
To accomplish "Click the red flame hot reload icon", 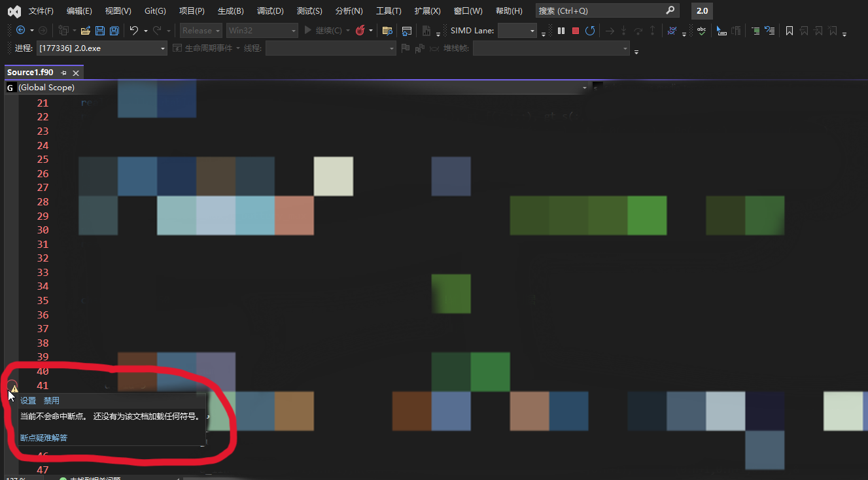I will [360, 30].
